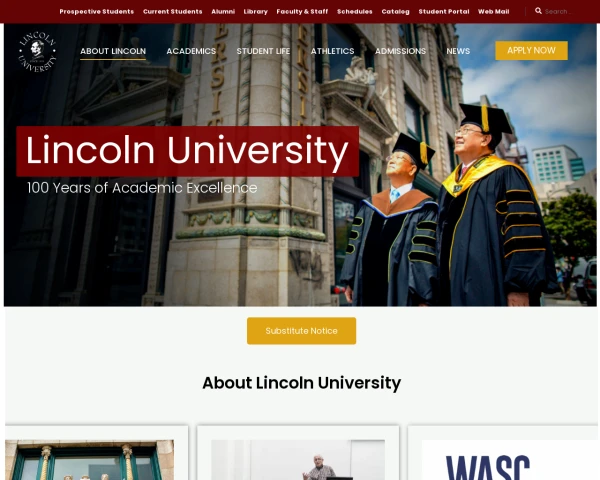Open the Current Students link
The image size is (600, 480).
click(173, 11)
